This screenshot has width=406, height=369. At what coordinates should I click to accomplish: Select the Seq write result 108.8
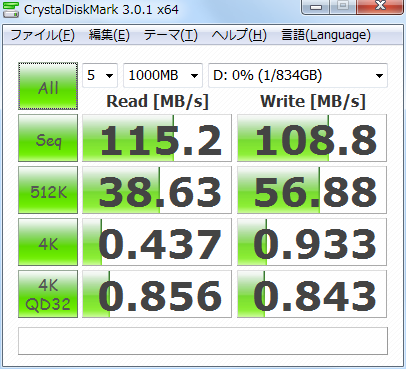pos(312,138)
